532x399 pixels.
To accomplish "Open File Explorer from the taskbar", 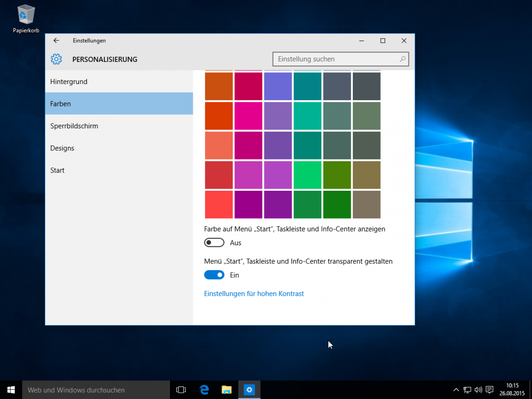I will click(227, 390).
